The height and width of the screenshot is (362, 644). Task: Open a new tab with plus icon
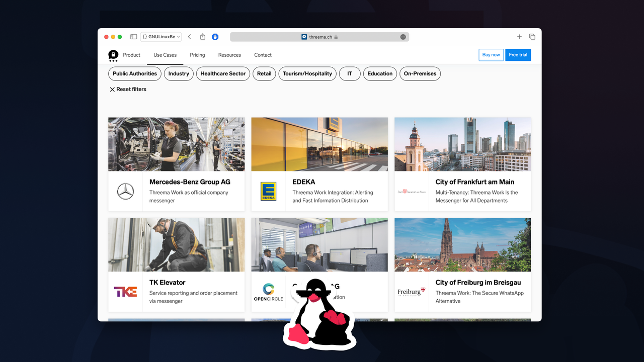coord(519,37)
